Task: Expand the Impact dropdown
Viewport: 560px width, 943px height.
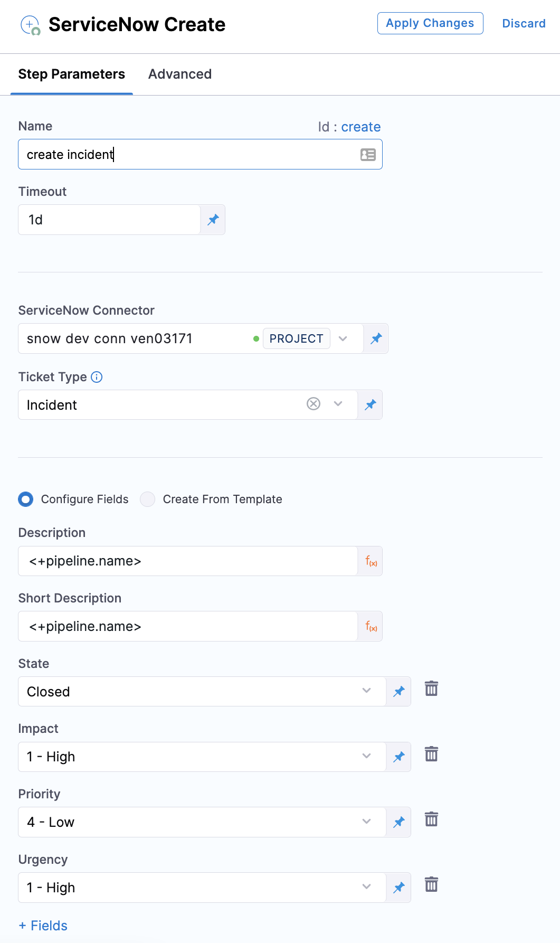Action: (366, 756)
